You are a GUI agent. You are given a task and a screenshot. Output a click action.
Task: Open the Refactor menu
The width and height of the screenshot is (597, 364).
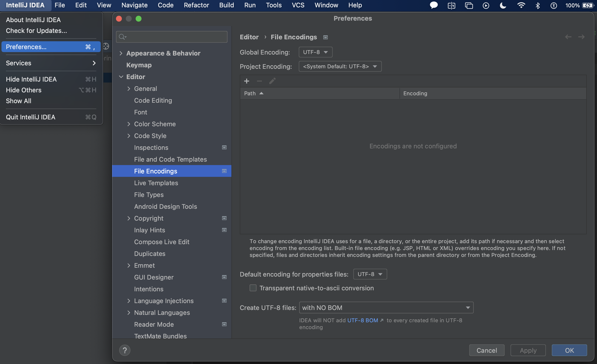[196, 5]
